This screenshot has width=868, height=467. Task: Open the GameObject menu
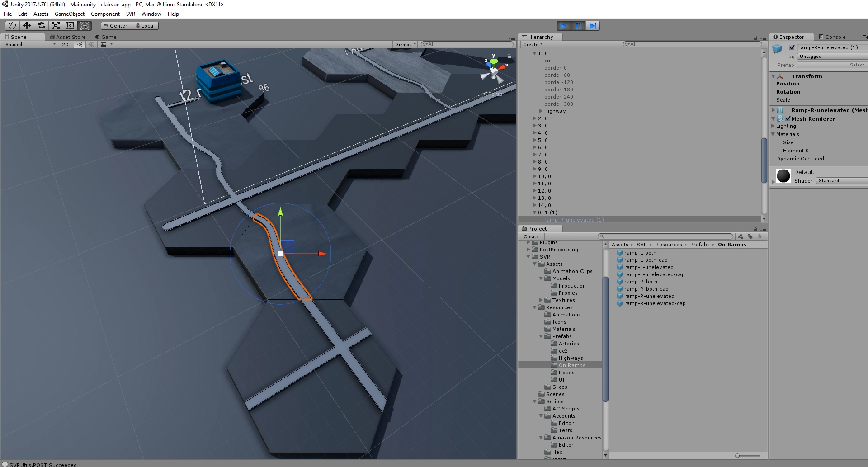pos(69,14)
